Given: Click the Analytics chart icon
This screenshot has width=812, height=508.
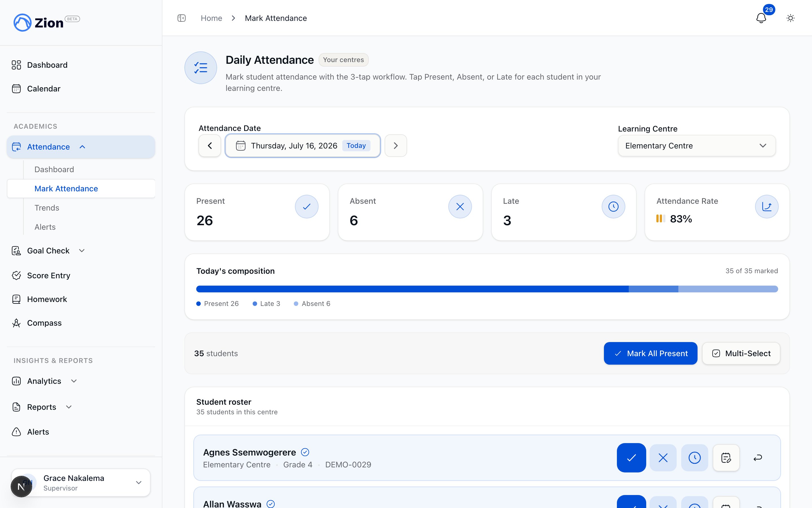Looking at the screenshot, I should 16,381.
